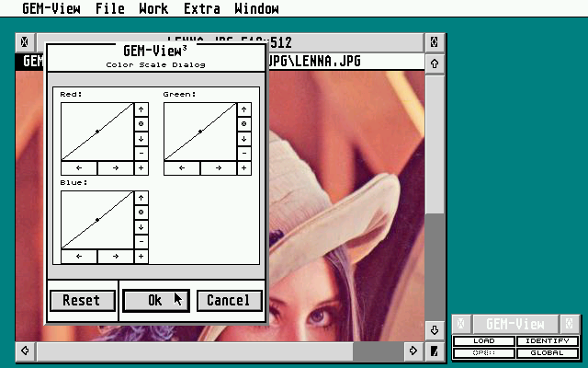Click the Green curve control point

point(200,132)
